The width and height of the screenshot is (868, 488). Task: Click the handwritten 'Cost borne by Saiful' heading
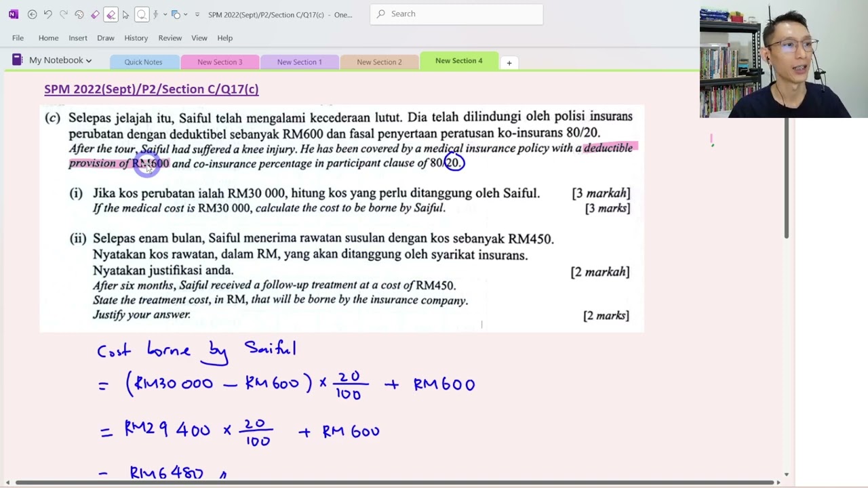click(x=197, y=350)
